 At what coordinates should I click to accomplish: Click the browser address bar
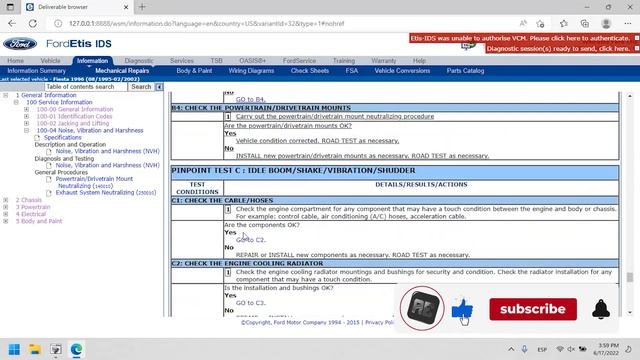point(286,24)
